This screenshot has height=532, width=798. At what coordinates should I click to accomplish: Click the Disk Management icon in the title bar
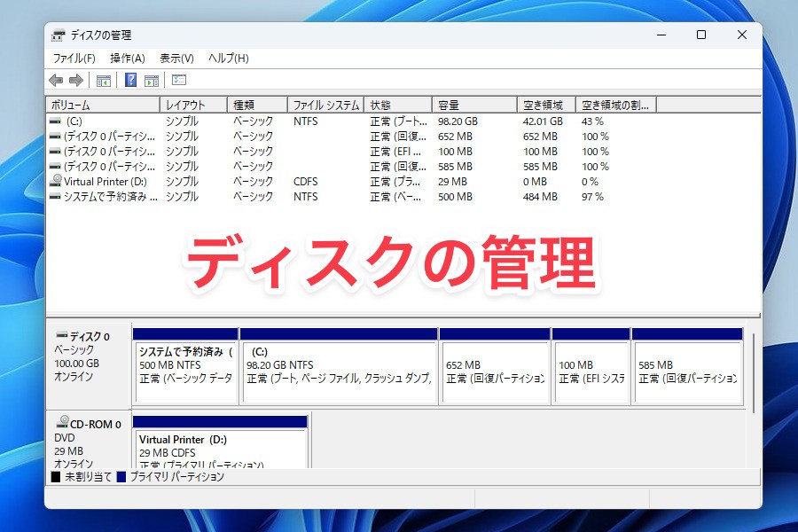click(x=59, y=35)
